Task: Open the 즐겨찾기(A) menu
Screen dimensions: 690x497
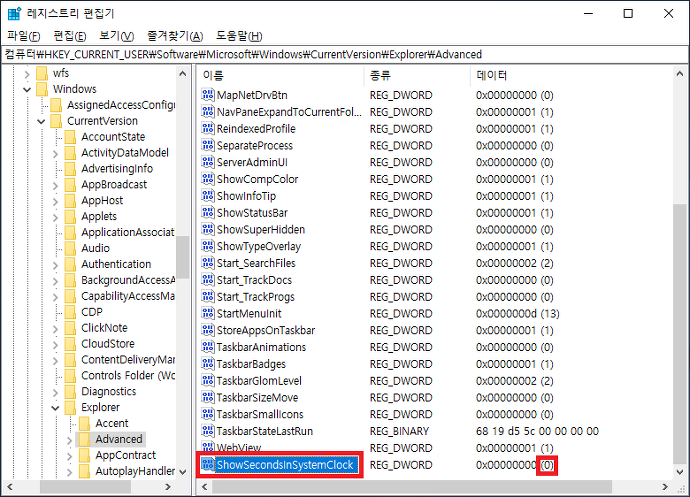Action: 175,36
